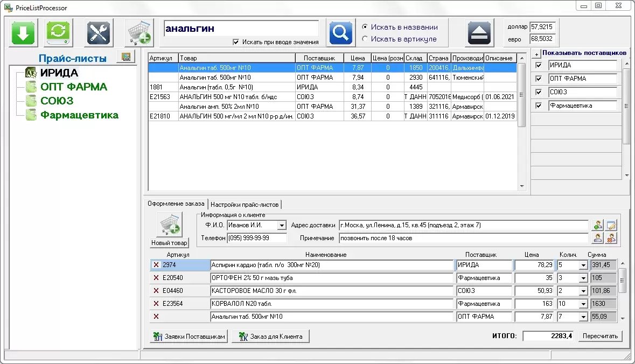Expand quantity dropdown for Аспирин кардио row
This screenshot has height=364, width=635.
click(583, 265)
